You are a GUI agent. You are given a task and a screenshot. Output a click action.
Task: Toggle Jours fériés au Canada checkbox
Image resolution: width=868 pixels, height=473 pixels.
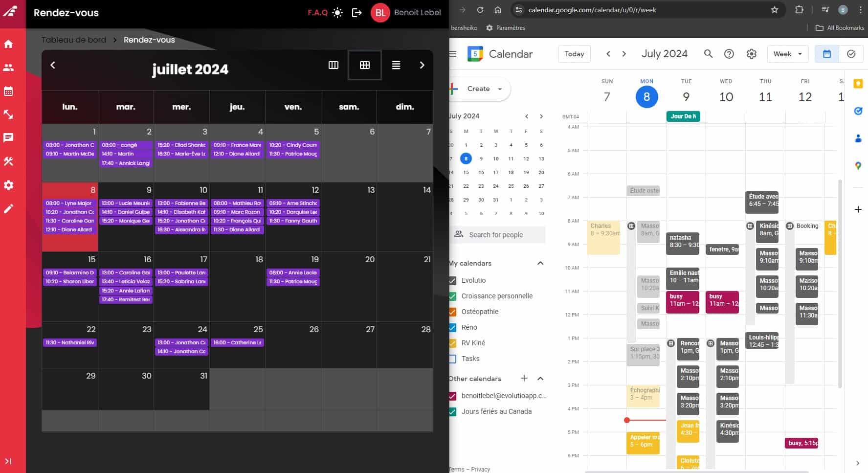[452, 411]
